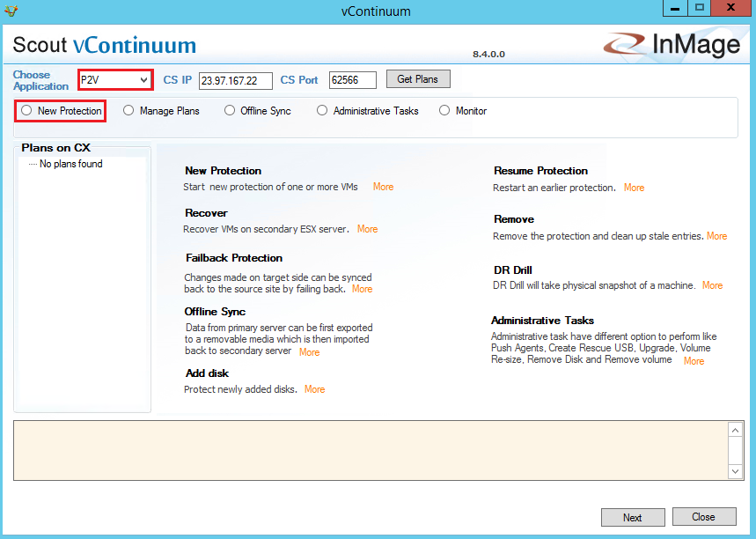Follow More link for Resume Protection
Image resolution: width=756 pixels, height=539 pixels.
click(x=634, y=188)
